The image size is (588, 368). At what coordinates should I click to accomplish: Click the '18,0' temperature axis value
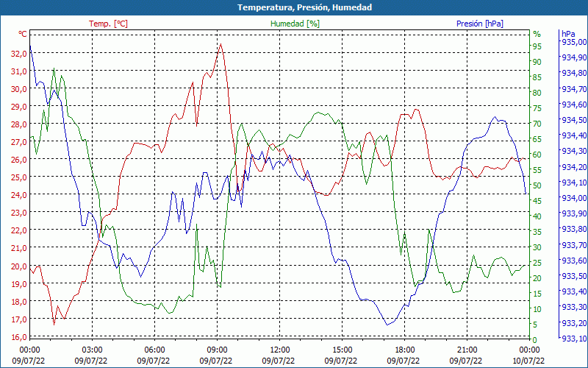tap(19, 302)
